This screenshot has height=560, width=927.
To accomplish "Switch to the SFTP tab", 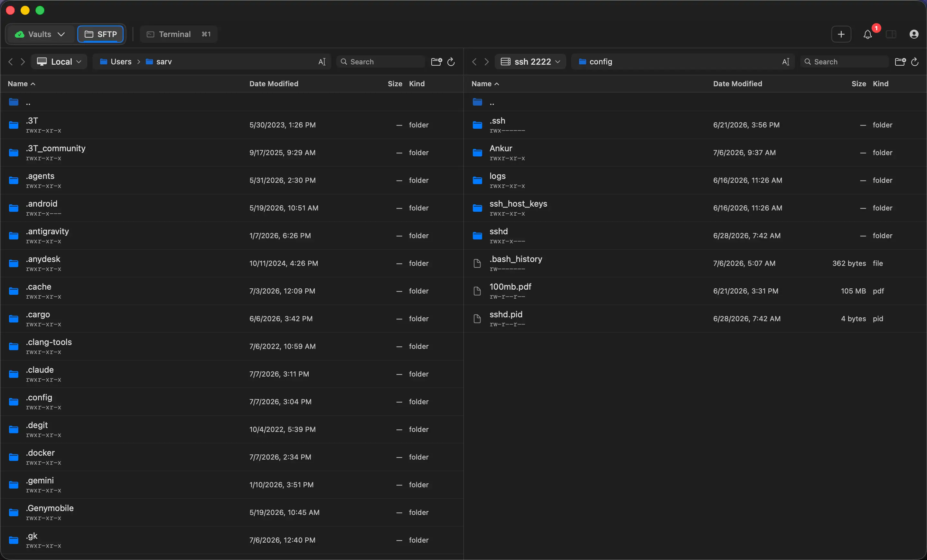I will click(x=100, y=34).
